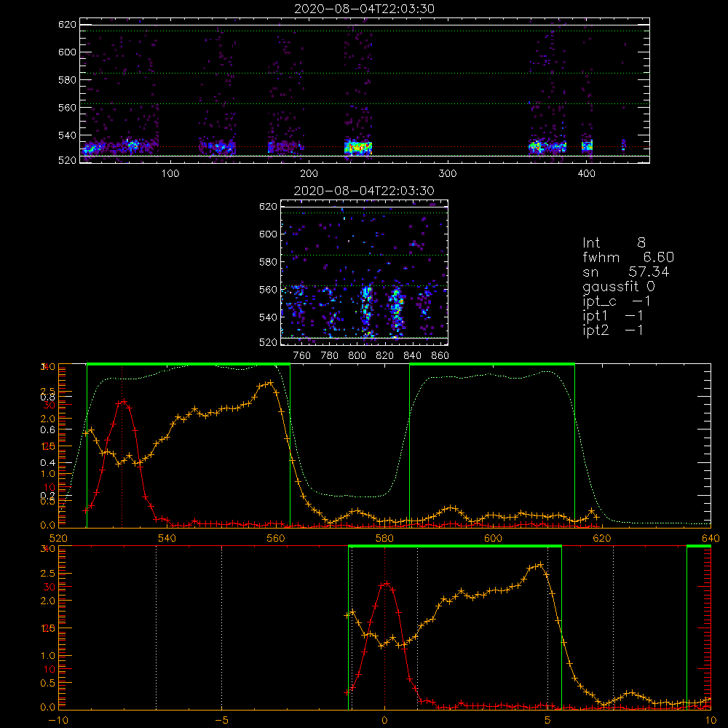The height and width of the screenshot is (728, 728).
Task: Click the 'gaussfit 0' parameter line
Action: 618,286
